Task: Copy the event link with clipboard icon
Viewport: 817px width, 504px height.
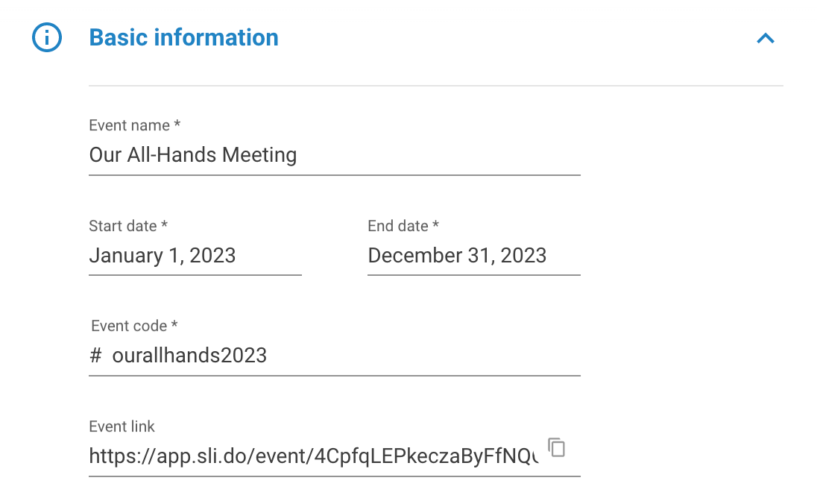Action: coord(557,447)
